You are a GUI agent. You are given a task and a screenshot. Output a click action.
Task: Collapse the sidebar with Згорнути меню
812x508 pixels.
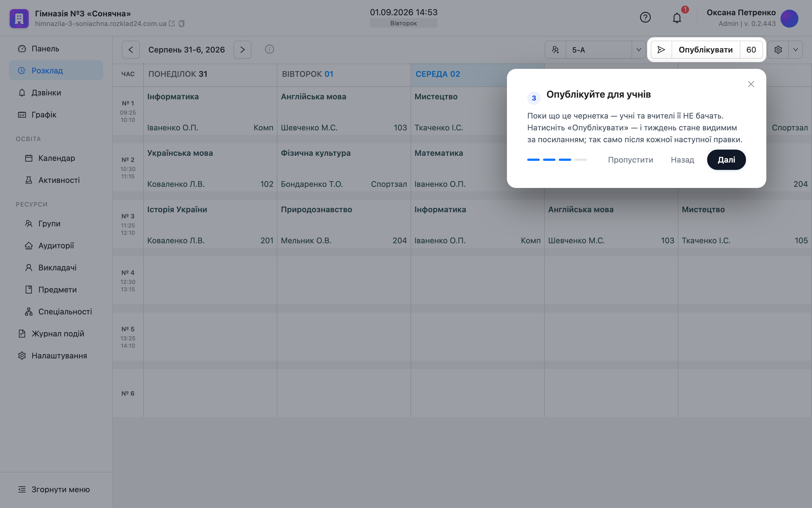tap(54, 489)
